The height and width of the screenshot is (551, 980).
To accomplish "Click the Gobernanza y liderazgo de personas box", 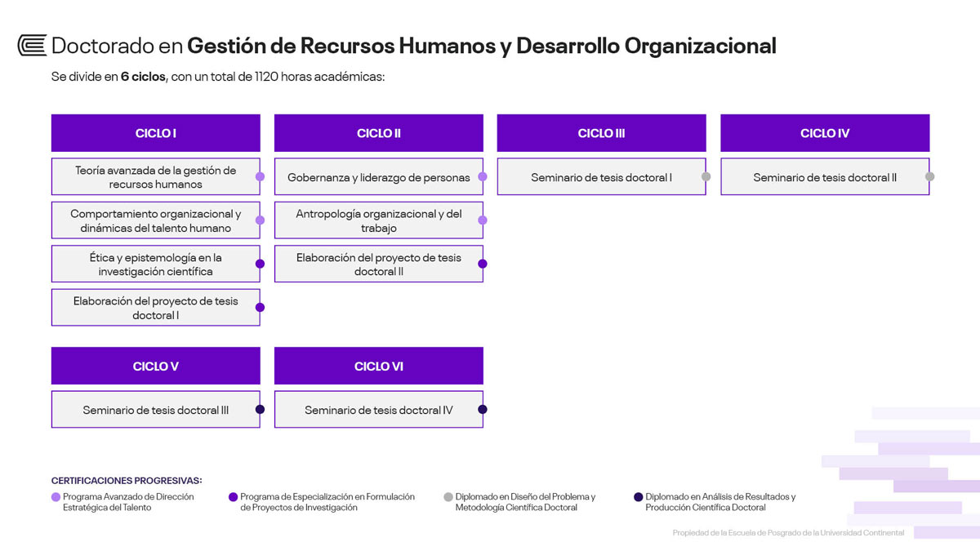I will point(378,177).
